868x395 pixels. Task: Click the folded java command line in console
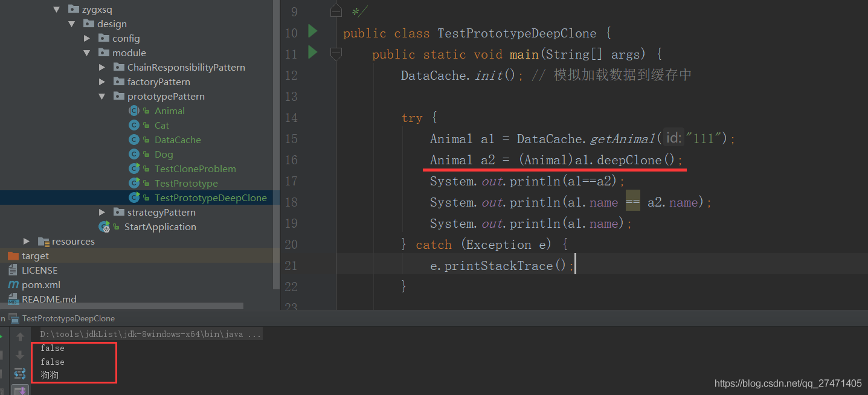tap(150, 334)
